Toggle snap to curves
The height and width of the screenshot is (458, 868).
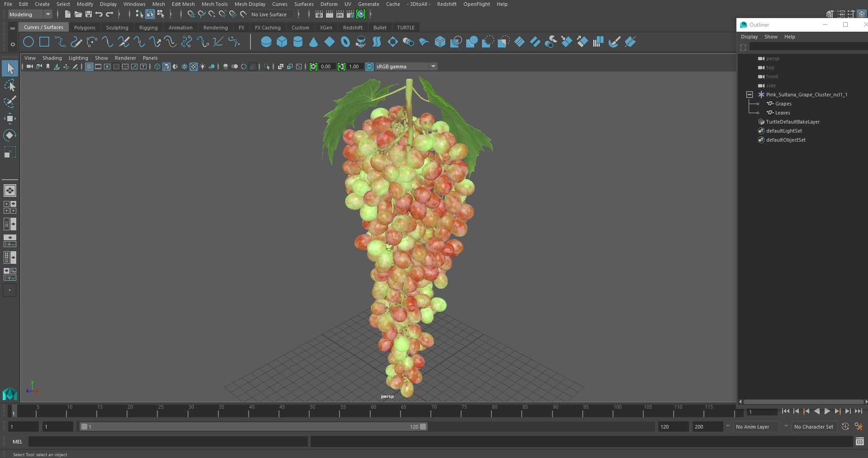[x=202, y=14]
